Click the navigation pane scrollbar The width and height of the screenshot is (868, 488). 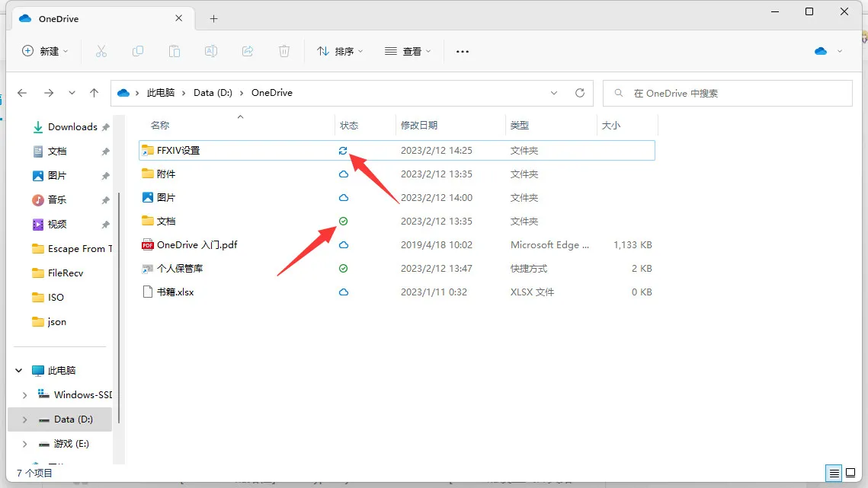[118, 309]
